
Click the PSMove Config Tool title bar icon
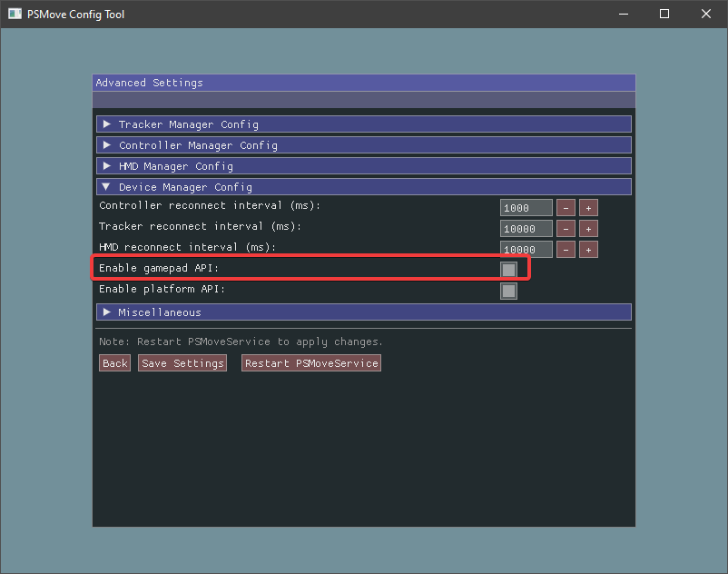pyautogui.click(x=14, y=14)
